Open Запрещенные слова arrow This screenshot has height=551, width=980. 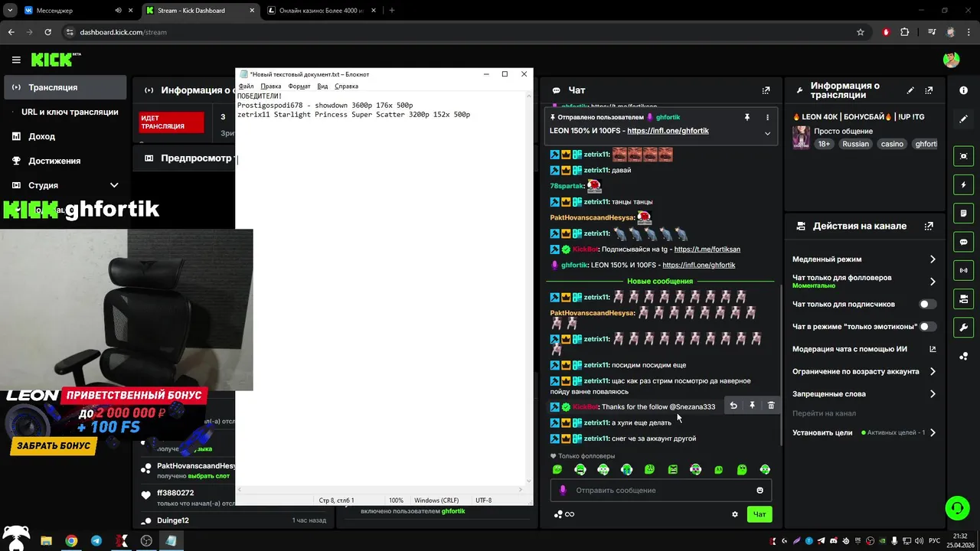pyautogui.click(x=933, y=394)
